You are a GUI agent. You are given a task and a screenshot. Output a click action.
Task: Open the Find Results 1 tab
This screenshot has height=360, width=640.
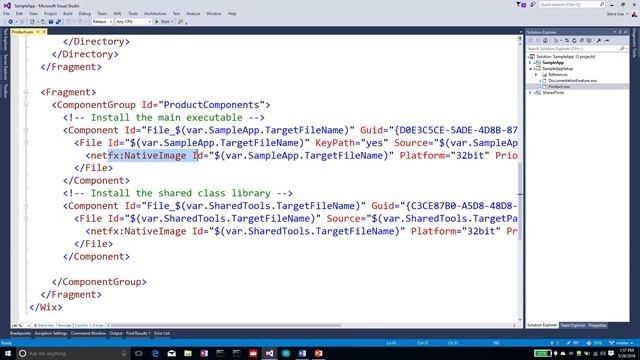pyautogui.click(x=138, y=333)
